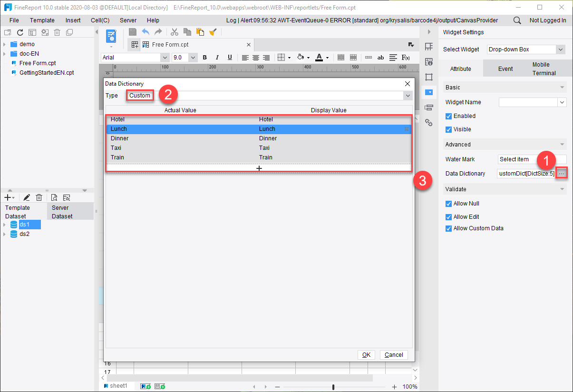Preview dataset with magnifier page icon
The width and height of the screenshot is (573, 392).
point(54,197)
